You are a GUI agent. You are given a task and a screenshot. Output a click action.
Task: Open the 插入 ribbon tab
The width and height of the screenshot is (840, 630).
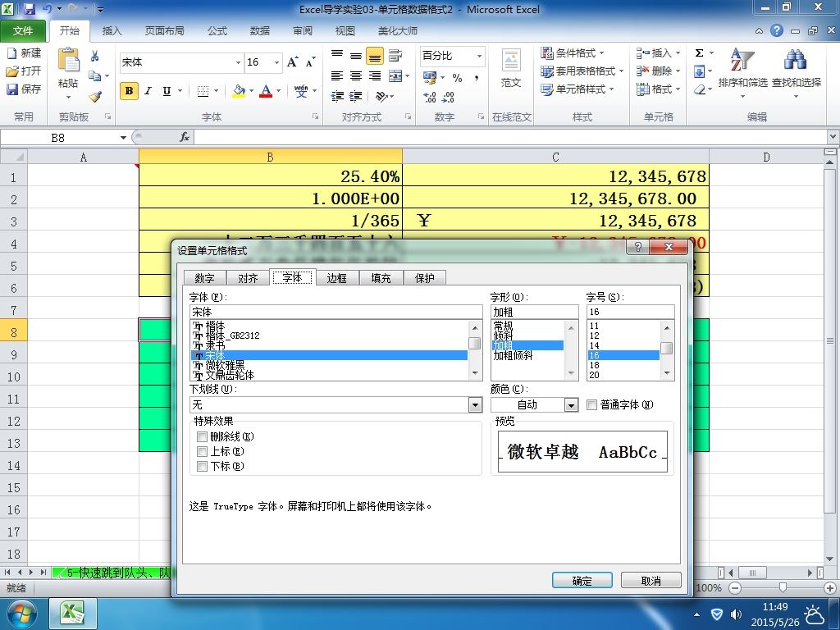click(x=112, y=31)
